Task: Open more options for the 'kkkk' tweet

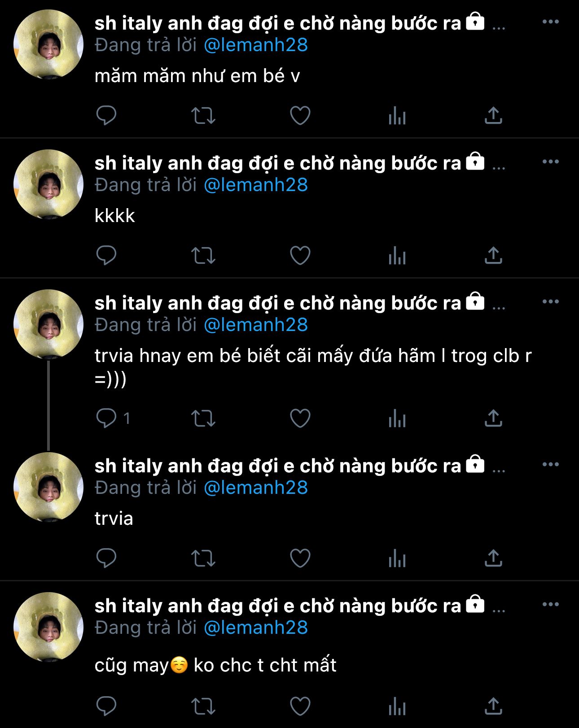Action: (x=551, y=161)
